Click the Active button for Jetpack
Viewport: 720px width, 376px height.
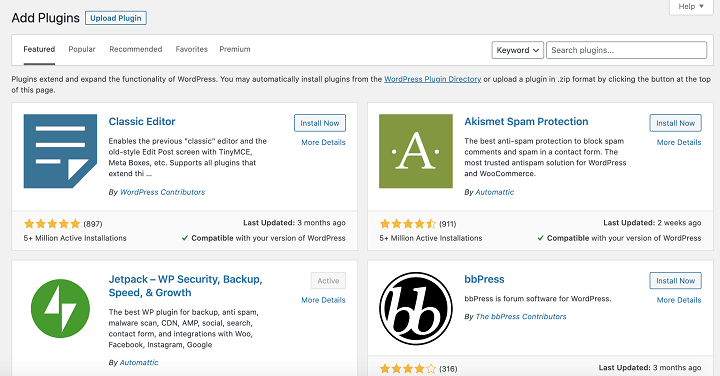(x=328, y=281)
